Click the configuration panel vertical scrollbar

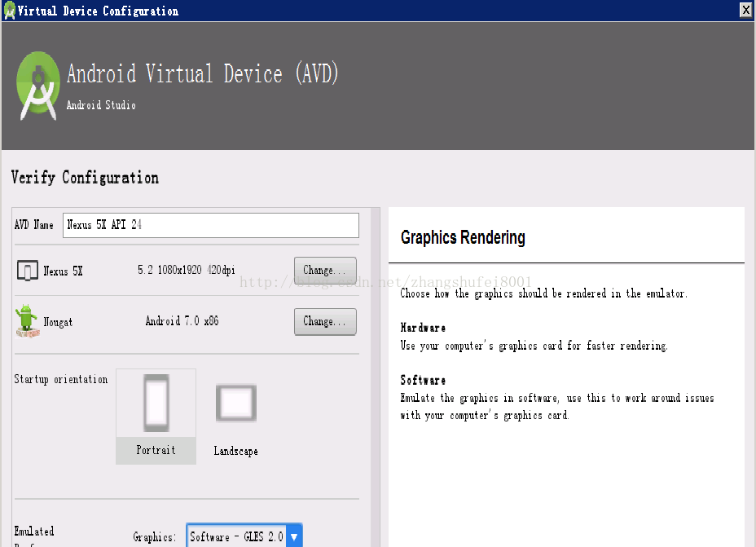tap(376, 377)
